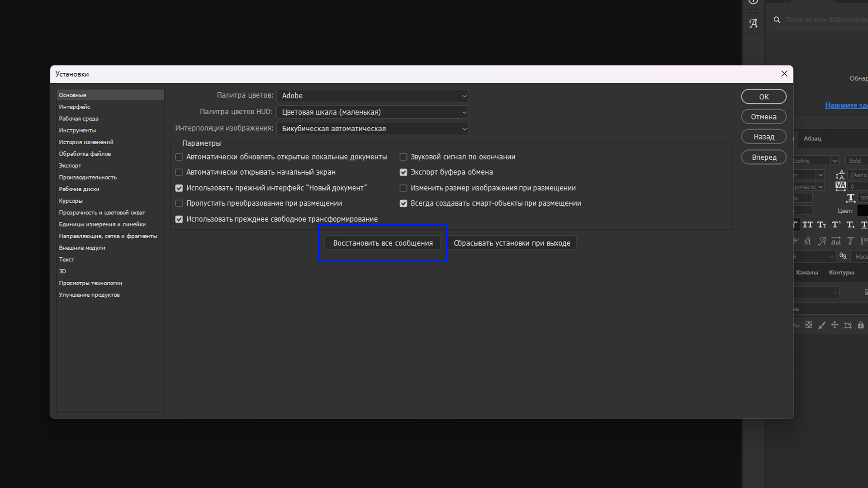The height and width of the screenshot is (488, 868).
Task: Click the text Цвет color swatch
Action: click(863, 211)
